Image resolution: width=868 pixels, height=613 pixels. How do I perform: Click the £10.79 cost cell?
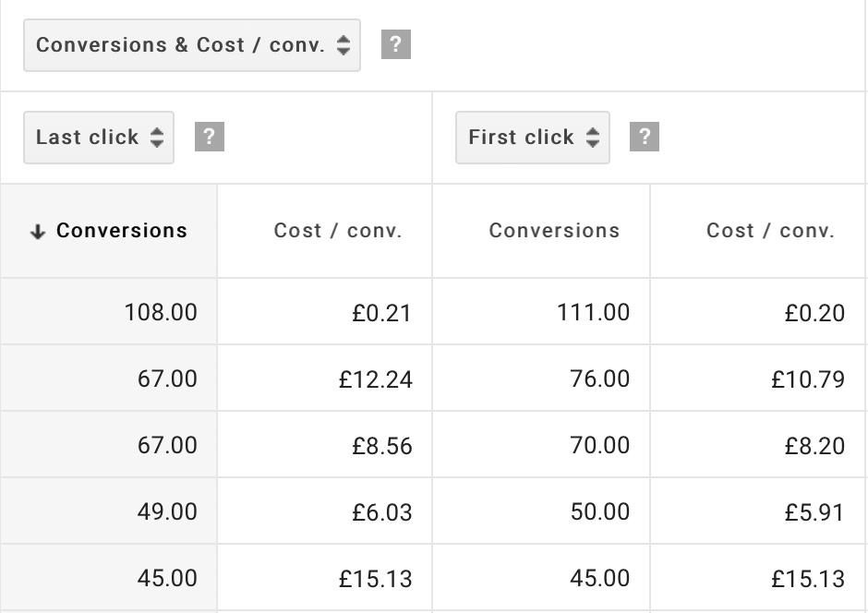pyautogui.click(x=807, y=379)
